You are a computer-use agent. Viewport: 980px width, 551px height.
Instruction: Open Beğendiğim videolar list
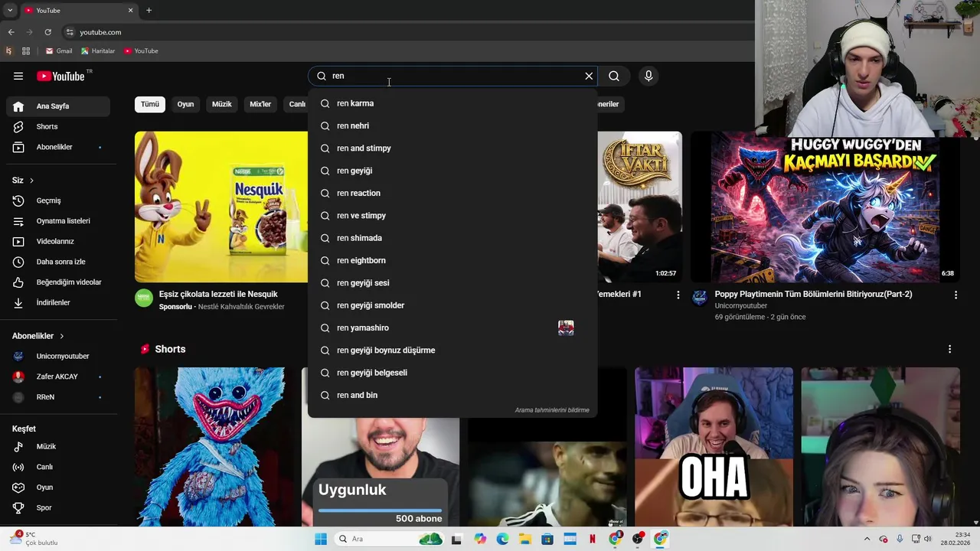(58, 282)
